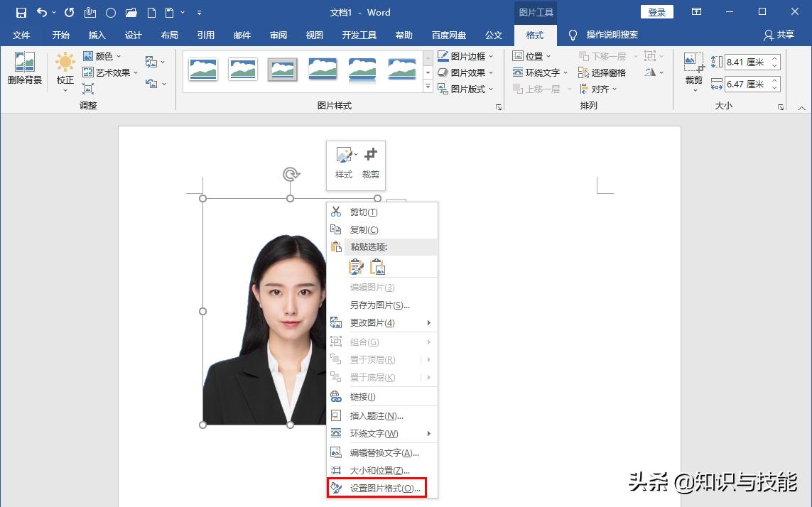Switch to the 插入 ribbon tab
812x507 pixels.
(x=97, y=34)
